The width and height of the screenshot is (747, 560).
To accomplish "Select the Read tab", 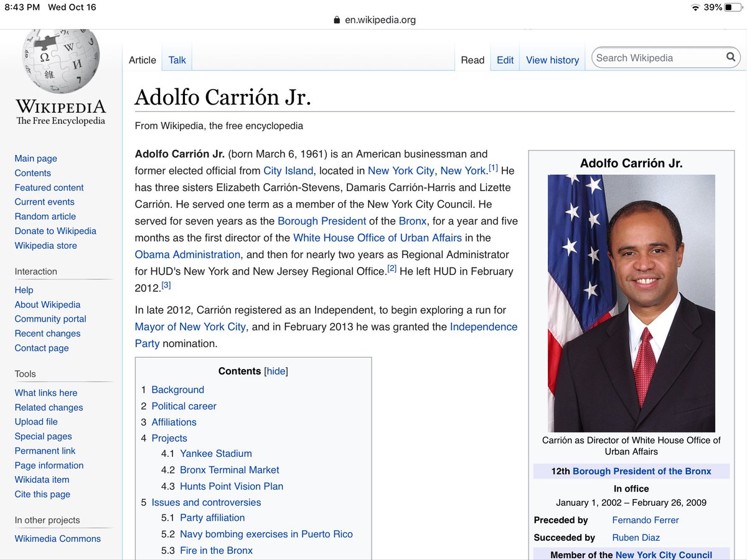I will coord(472,60).
